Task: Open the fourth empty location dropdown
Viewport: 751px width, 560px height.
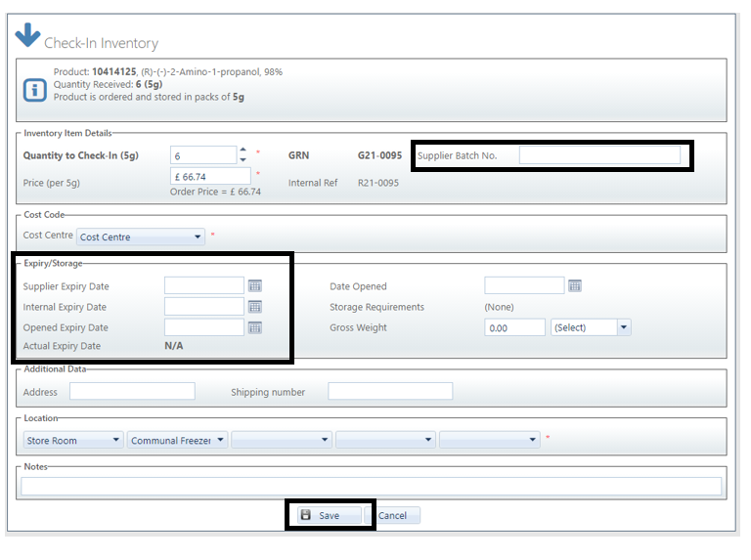Action: [x=385, y=440]
